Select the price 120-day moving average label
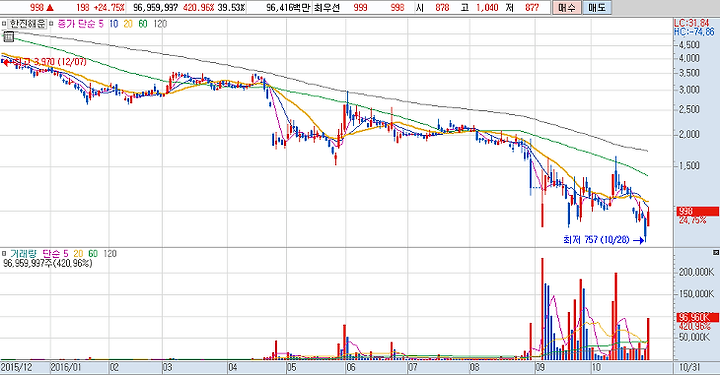 160,24
